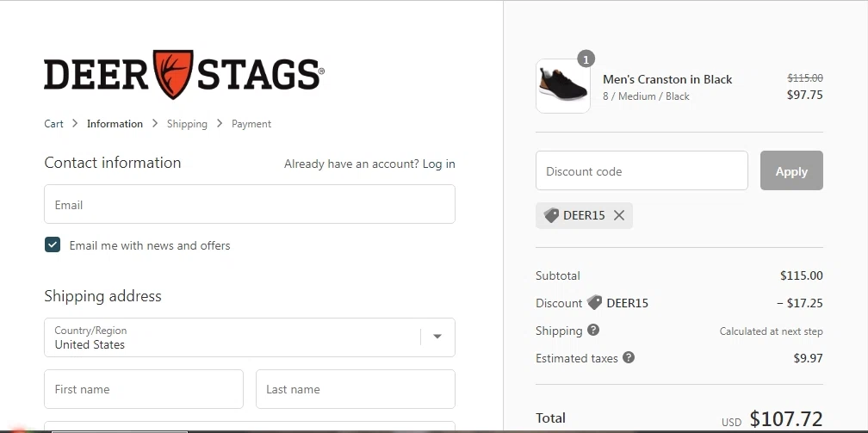The width and height of the screenshot is (868, 433).
Task: Click the chevron between Information and Shipping
Action: coord(155,123)
